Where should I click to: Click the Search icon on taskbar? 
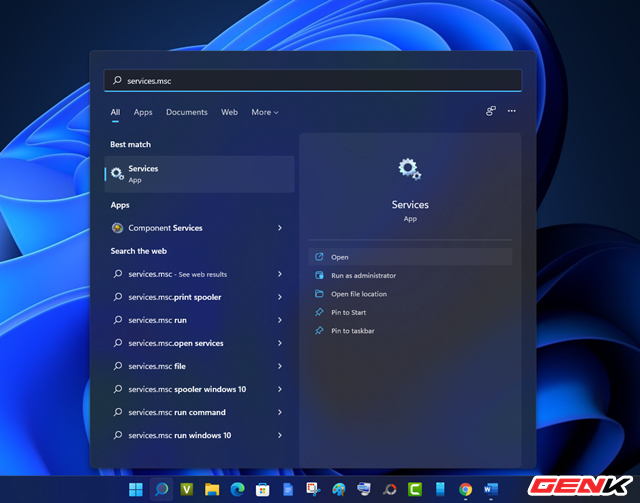tap(161, 489)
